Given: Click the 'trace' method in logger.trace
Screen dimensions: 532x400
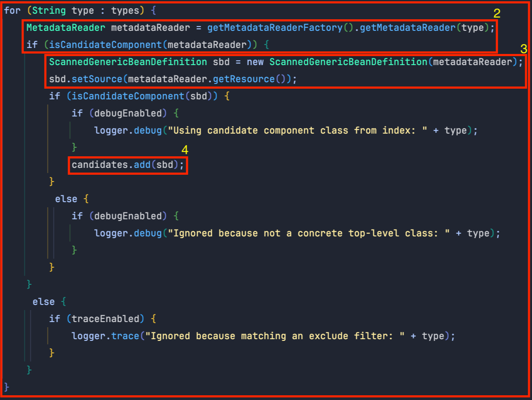Looking at the screenshot, I should point(125,336).
